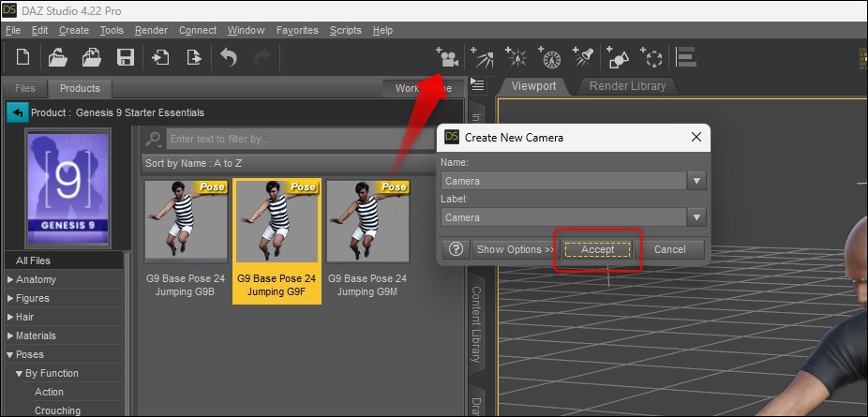Open the Favorites menu
The width and height of the screenshot is (868, 417).
297,30
